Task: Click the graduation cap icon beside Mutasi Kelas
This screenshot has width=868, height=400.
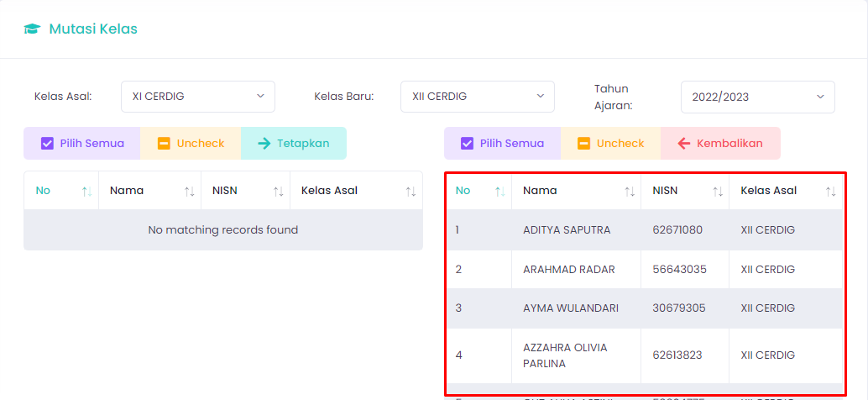Action: 32,29
